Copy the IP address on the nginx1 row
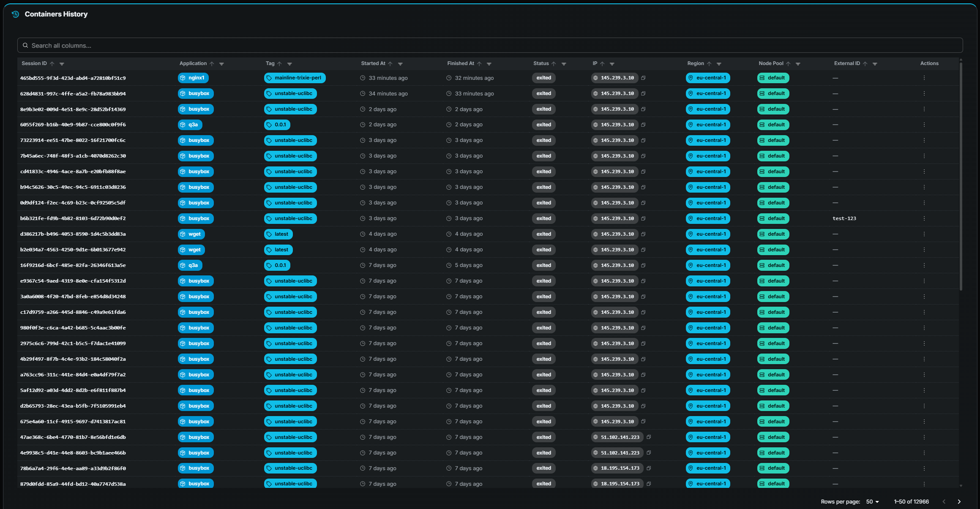980x509 pixels. (x=644, y=78)
